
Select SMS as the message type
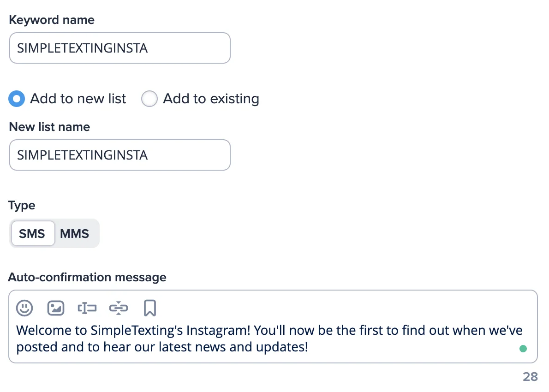pos(32,233)
